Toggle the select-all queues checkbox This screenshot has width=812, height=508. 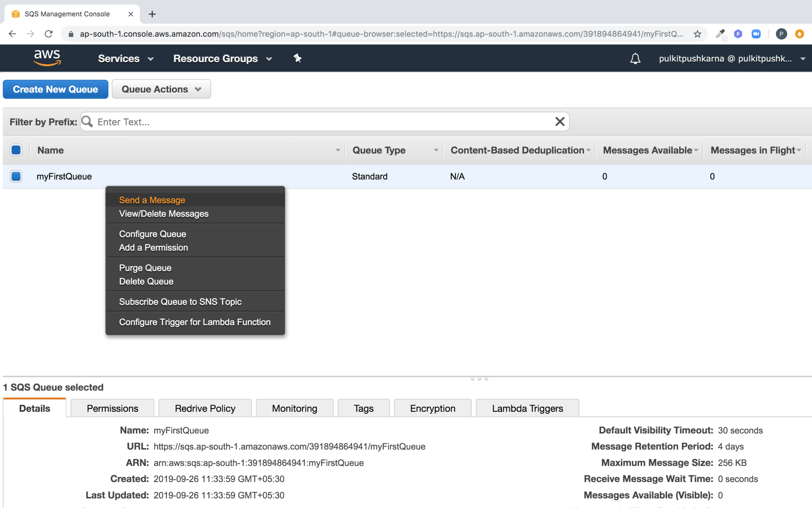coord(16,150)
